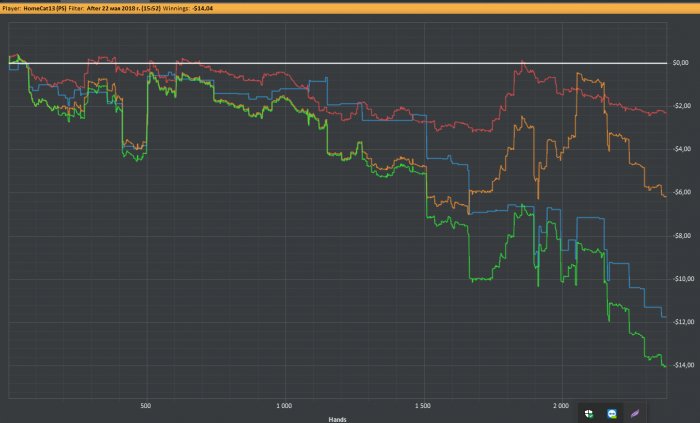Click the -$10,00 axis label
700x423 pixels.
coord(683,278)
